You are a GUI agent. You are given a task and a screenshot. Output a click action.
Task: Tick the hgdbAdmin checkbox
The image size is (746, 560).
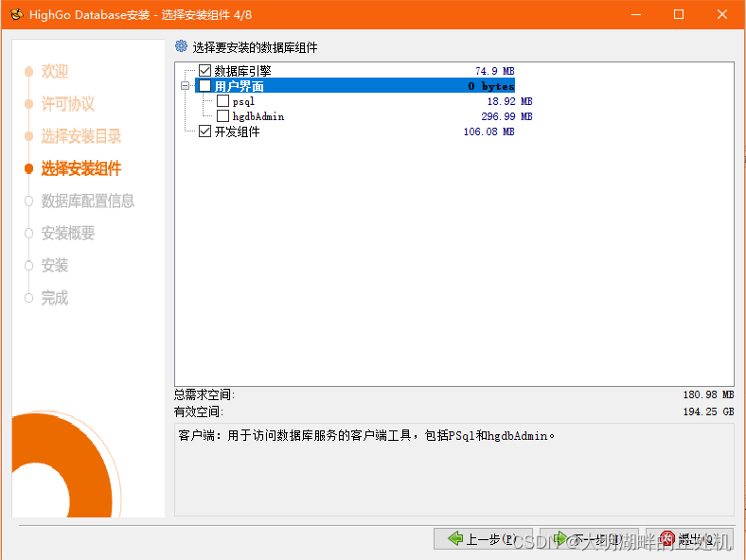(222, 116)
